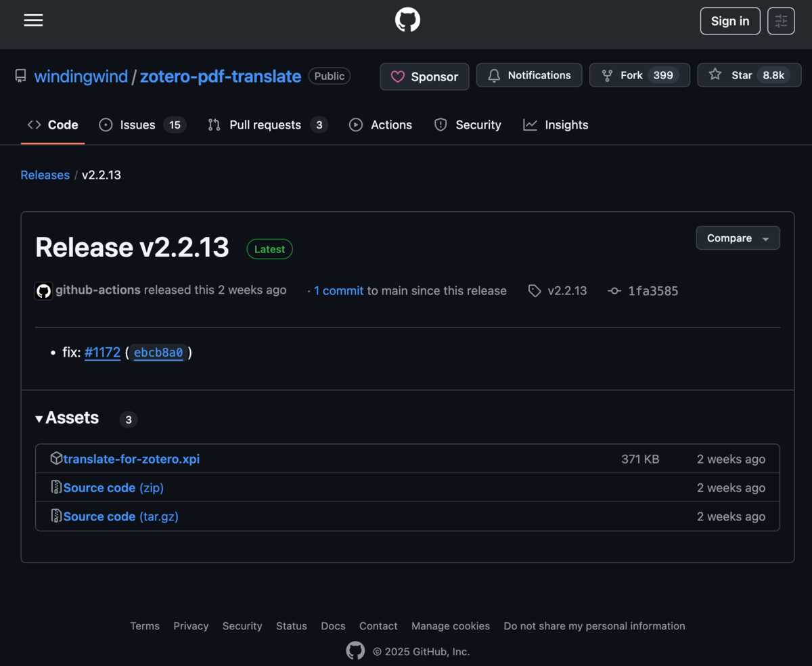
Task: Open the footer Terms link
Action: click(145, 626)
